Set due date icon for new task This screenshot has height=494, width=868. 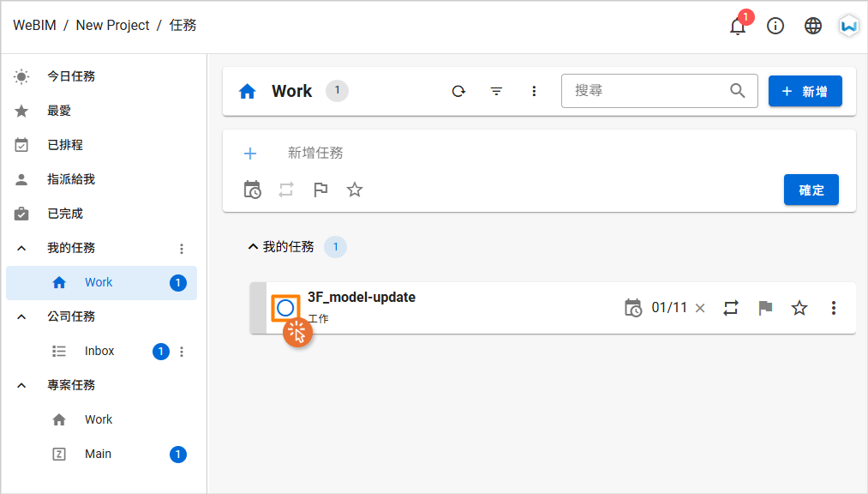coord(253,190)
